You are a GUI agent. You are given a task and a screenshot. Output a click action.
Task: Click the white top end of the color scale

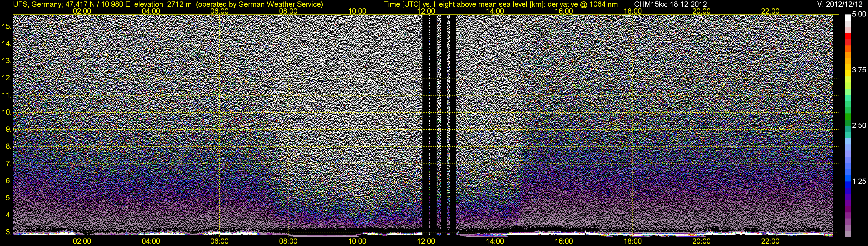click(x=848, y=18)
